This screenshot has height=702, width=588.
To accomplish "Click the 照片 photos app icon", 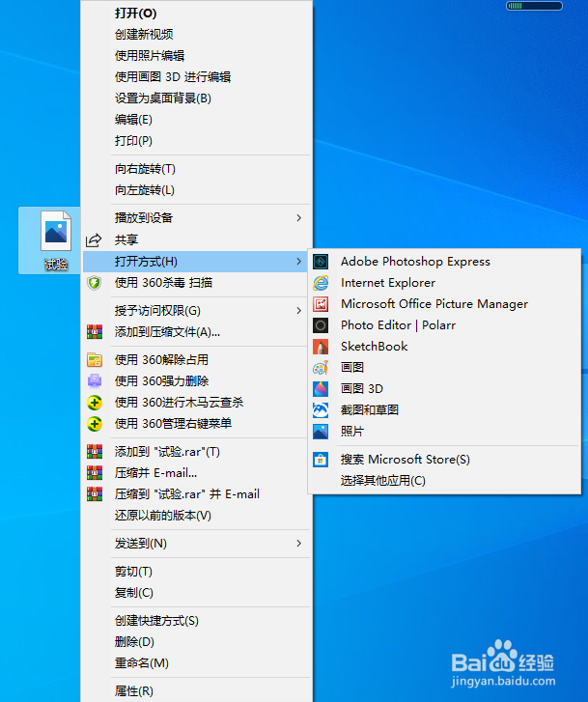I will tap(321, 432).
